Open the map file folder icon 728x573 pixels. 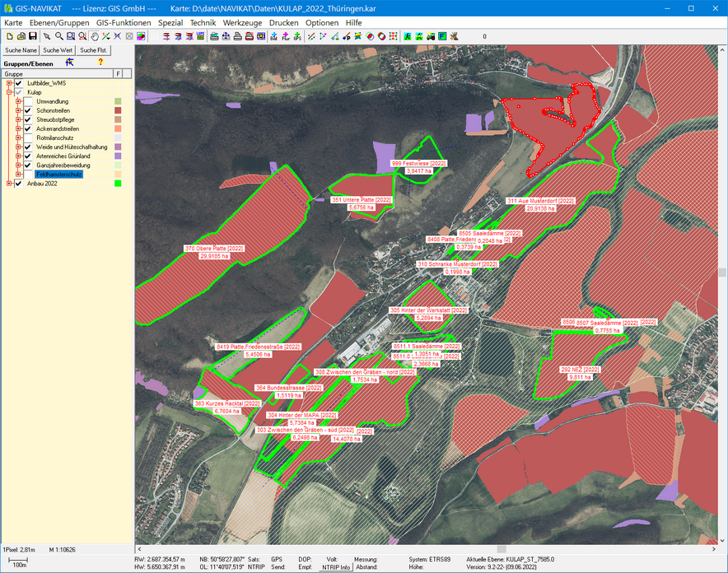(21, 37)
